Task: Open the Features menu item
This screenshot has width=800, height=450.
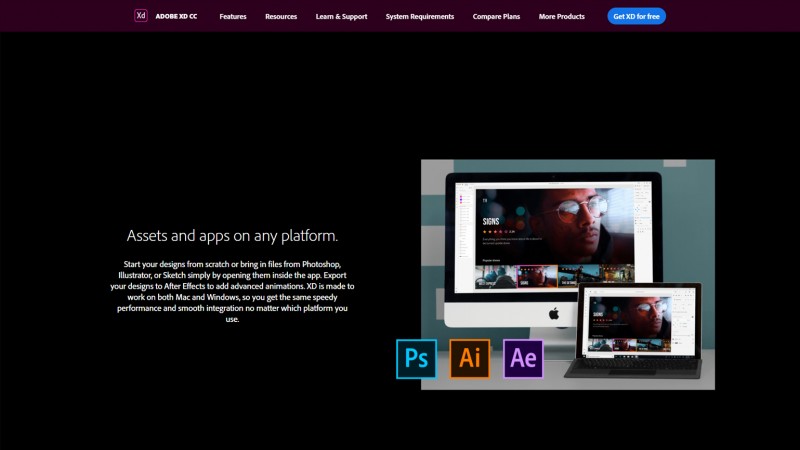Action: 233,16
